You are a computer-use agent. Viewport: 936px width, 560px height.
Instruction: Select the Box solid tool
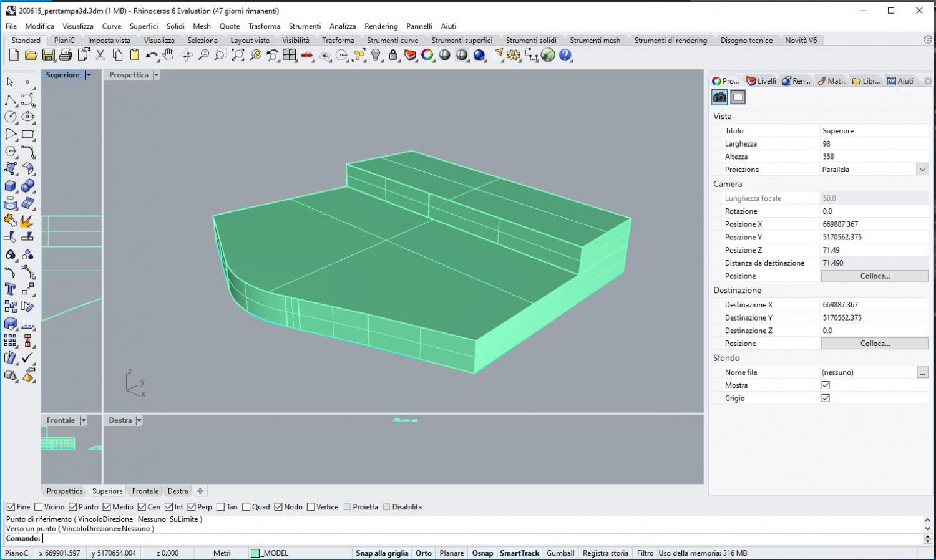pyautogui.click(x=11, y=186)
